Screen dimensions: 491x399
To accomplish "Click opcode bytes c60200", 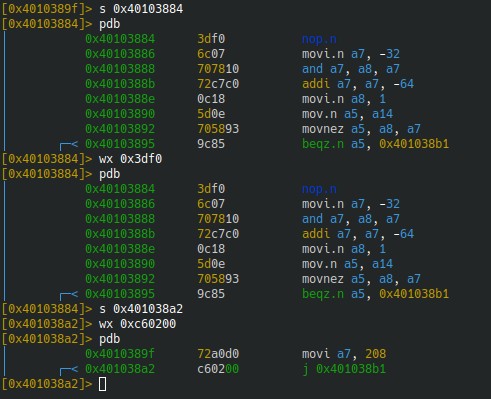I will click(218, 369).
